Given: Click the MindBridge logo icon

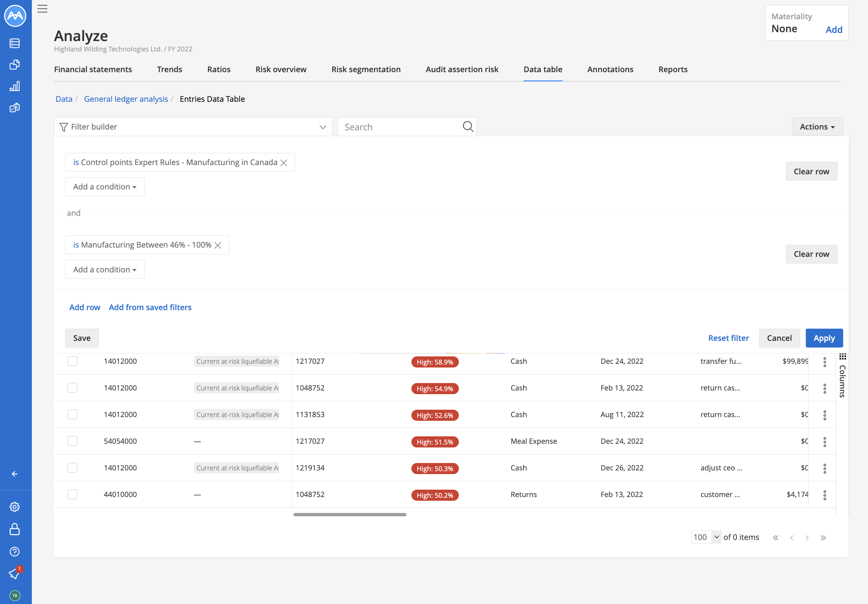Looking at the screenshot, I should 15,16.
